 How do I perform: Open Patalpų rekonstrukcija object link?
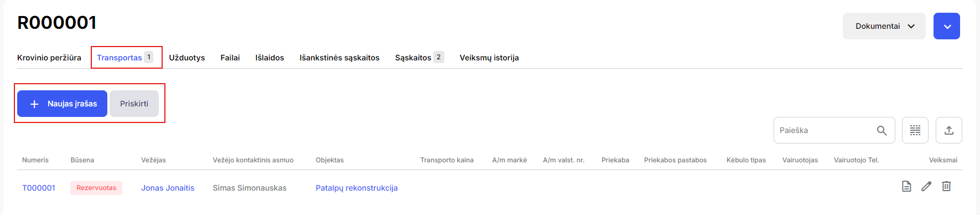357,188
